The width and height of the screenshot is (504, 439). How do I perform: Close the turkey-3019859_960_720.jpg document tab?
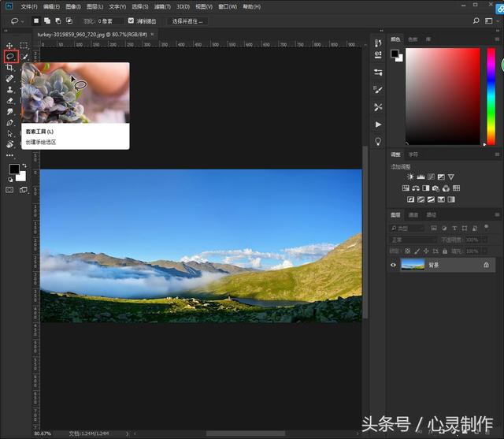(152, 35)
